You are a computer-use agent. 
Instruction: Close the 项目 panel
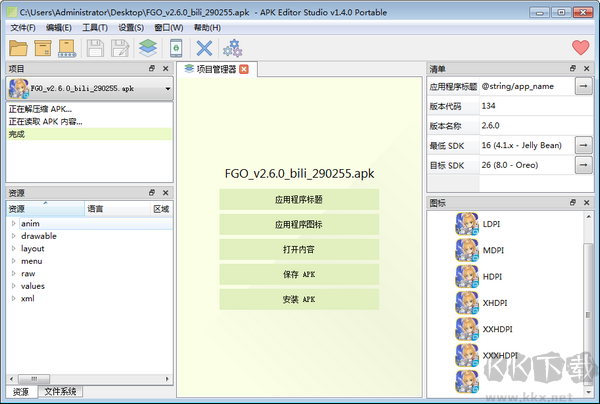click(166, 68)
